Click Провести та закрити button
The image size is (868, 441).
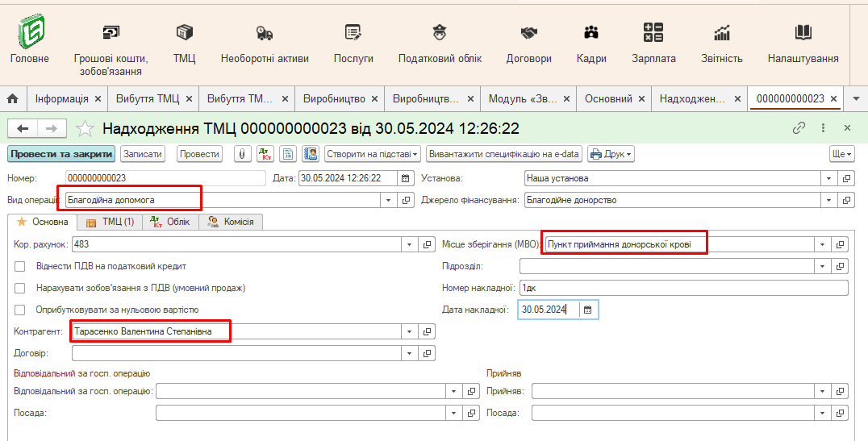click(x=61, y=154)
